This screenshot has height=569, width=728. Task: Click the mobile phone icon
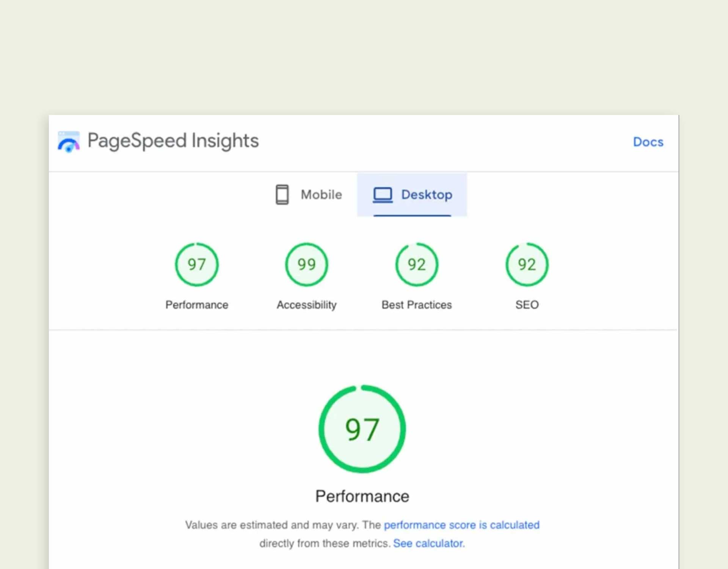(x=282, y=195)
